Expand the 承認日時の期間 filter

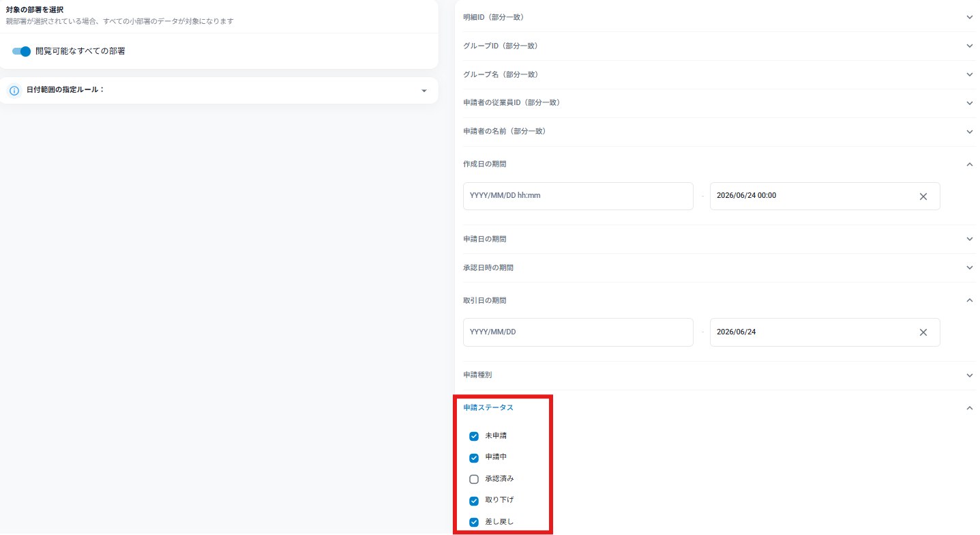coord(719,267)
